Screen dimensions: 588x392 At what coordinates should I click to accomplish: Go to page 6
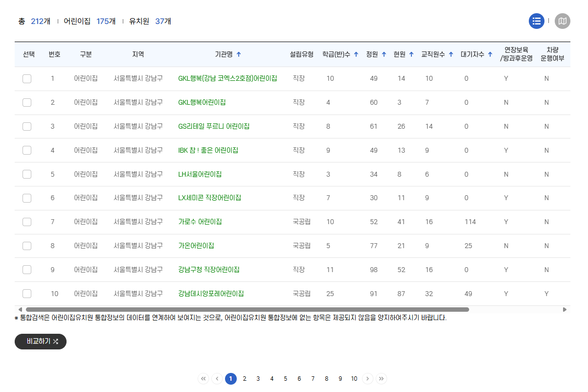[299, 378]
